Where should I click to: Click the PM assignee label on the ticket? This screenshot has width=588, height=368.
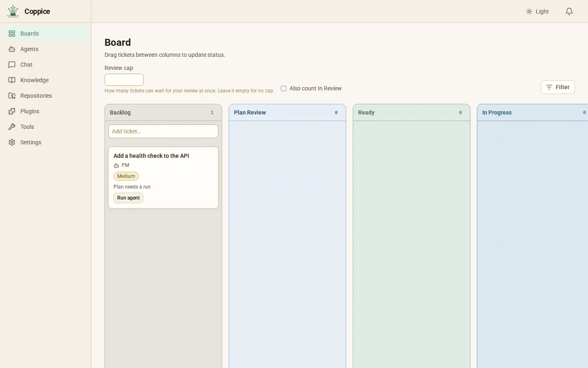[x=125, y=165]
